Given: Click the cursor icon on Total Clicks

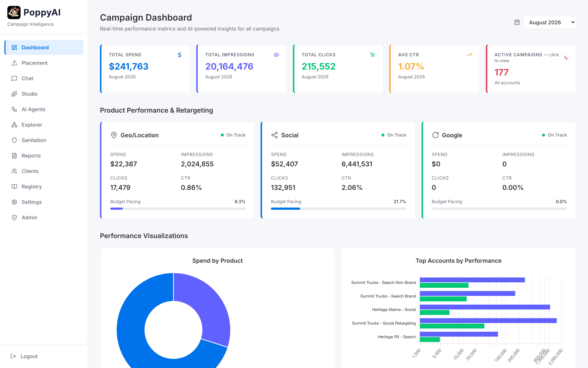Looking at the screenshot, I should (x=372, y=55).
